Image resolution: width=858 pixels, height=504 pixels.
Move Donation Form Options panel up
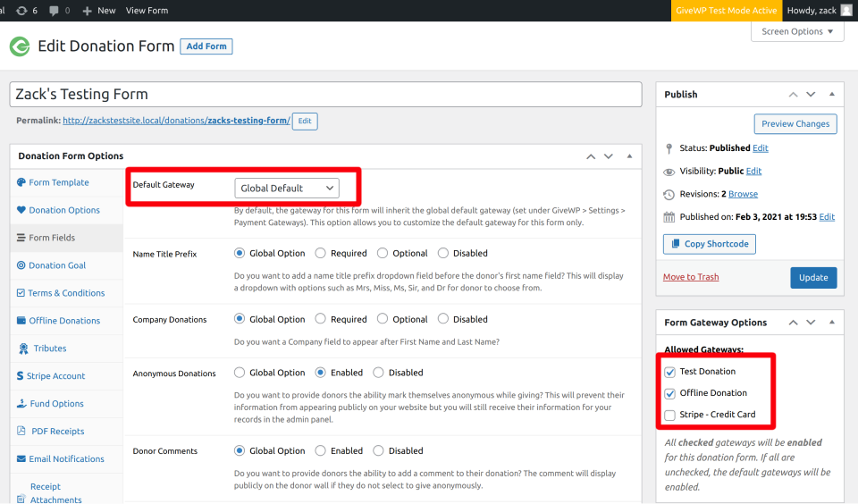tap(591, 156)
